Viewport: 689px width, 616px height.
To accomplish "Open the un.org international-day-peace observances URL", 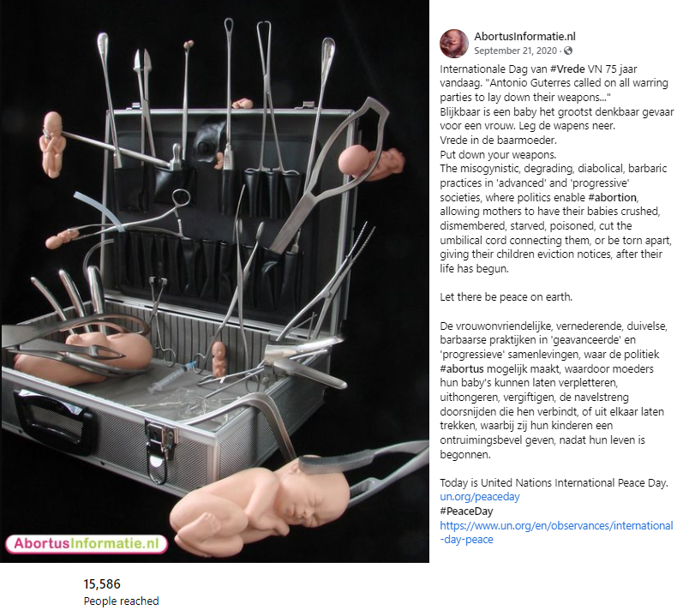I will pos(556,533).
